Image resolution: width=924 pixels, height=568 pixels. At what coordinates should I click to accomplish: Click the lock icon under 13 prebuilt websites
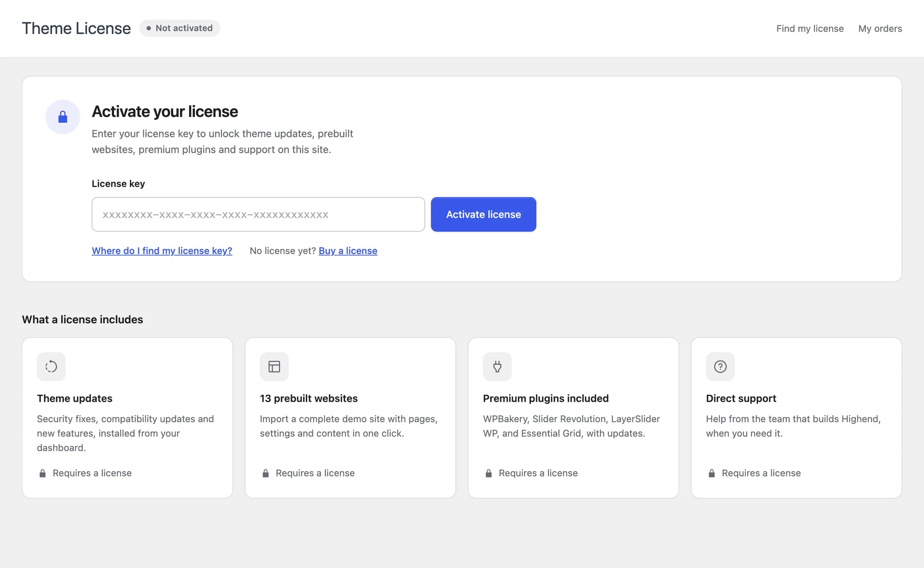(x=266, y=473)
